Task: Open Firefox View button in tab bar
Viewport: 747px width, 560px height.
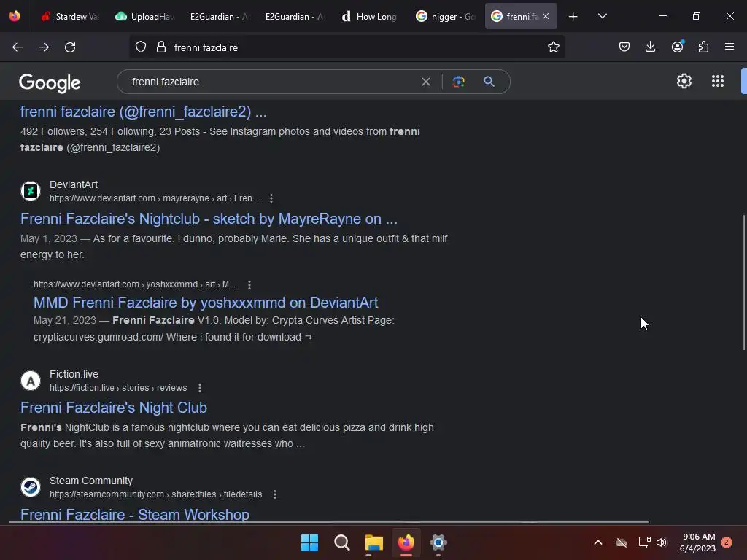Action: pyautogui.click(x=15, y=16)
